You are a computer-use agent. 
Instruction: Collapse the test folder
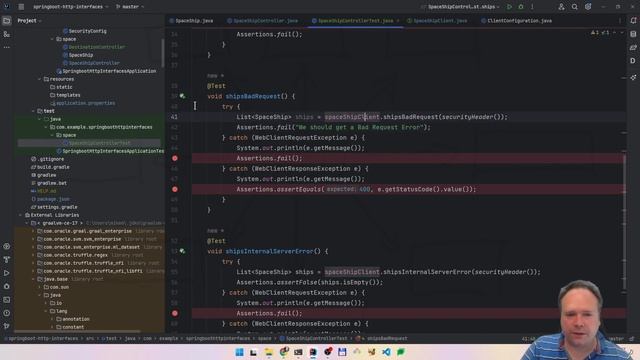(33, 111)
